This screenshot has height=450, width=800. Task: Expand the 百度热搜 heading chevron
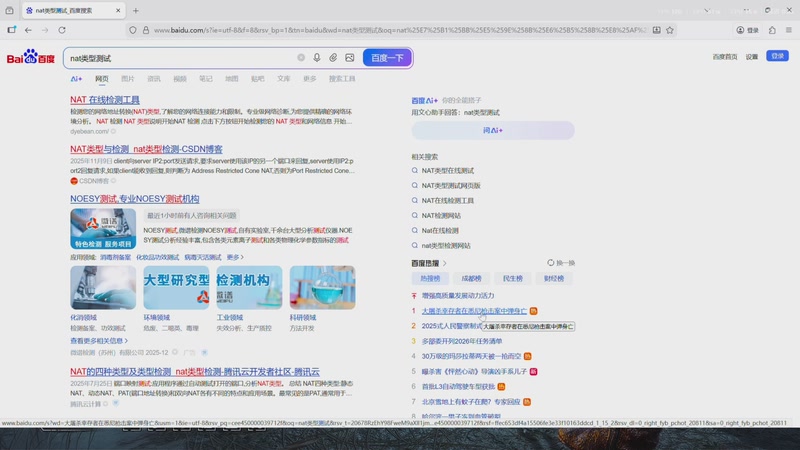click(444, 263)
